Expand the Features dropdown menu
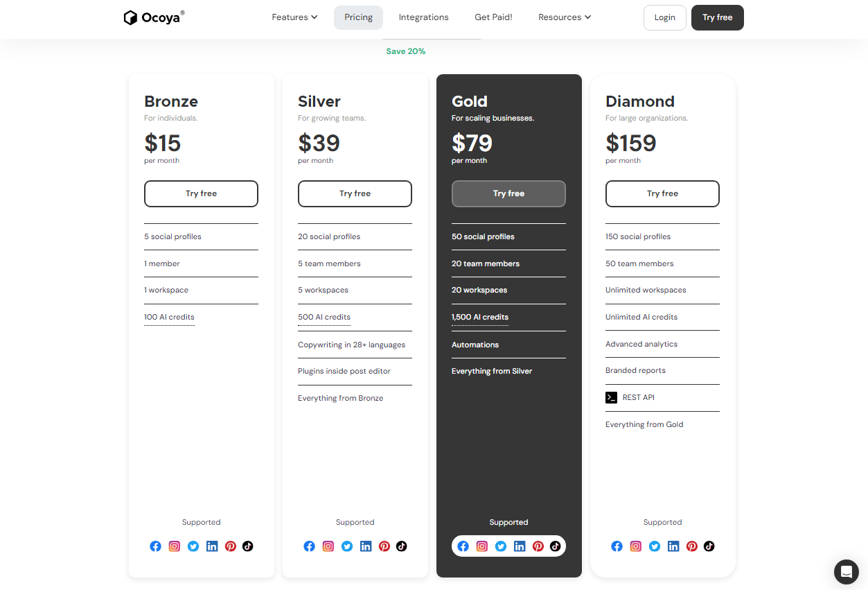Viewport: 868px width, 590px height. pyautogui.click(x=294, y=17)
